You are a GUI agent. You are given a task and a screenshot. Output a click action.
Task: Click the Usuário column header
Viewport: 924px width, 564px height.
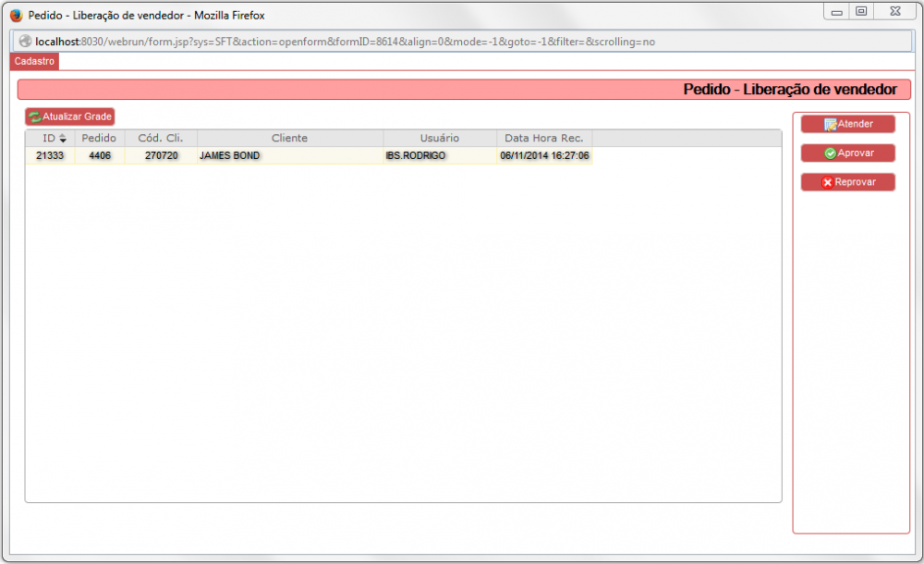440,138
